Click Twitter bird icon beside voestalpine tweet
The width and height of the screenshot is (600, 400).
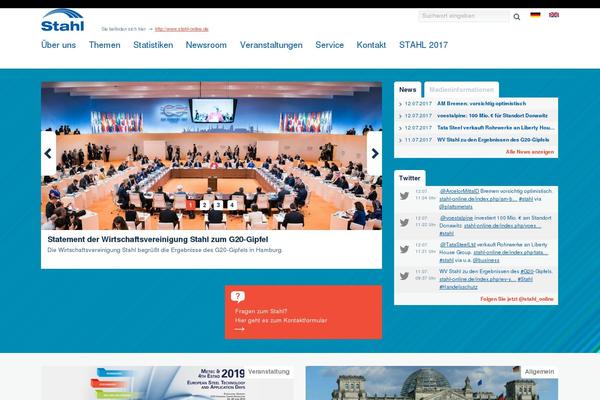pyautogui.click(x=404, y=222)
